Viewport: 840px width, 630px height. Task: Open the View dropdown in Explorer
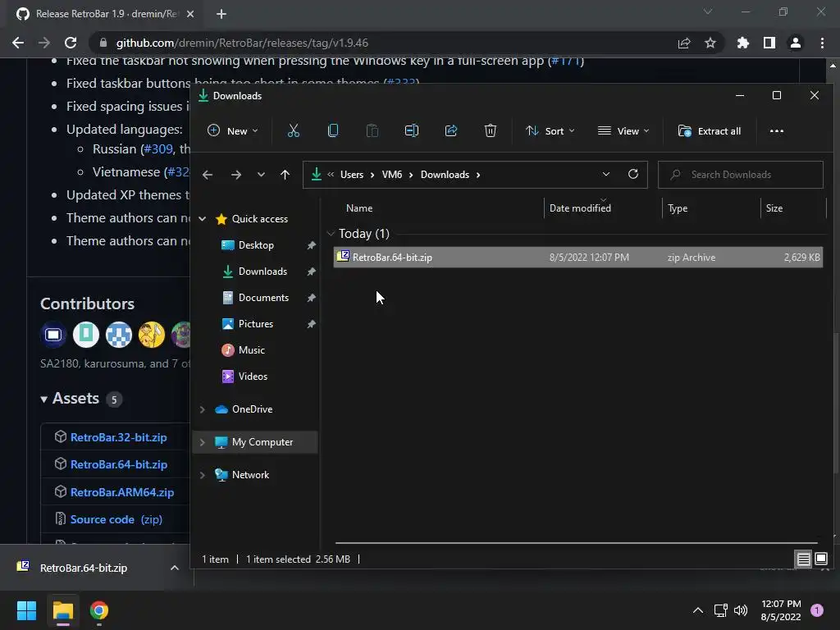(623, 130)
